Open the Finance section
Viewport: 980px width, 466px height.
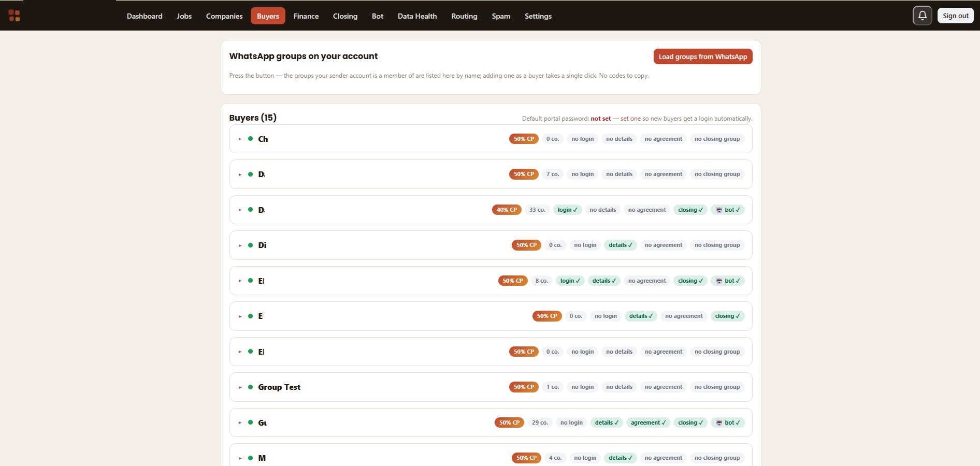click(306, 16)
